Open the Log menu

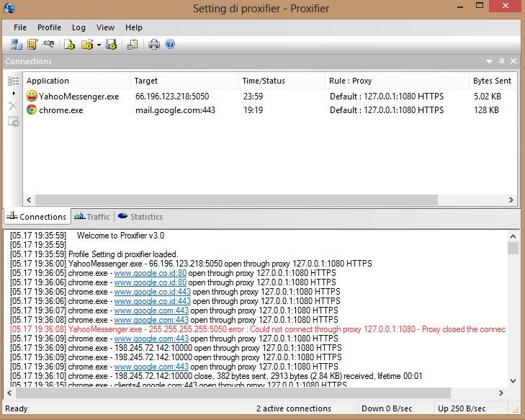tap(78, 27)
